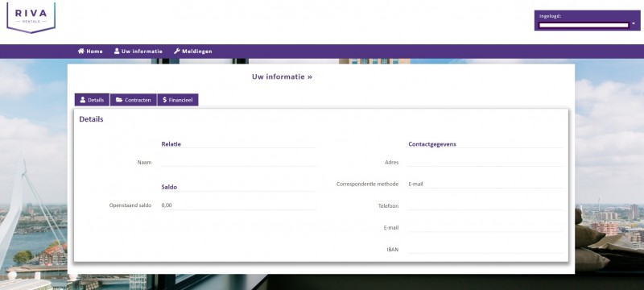Switch to the Details tab

92,100
